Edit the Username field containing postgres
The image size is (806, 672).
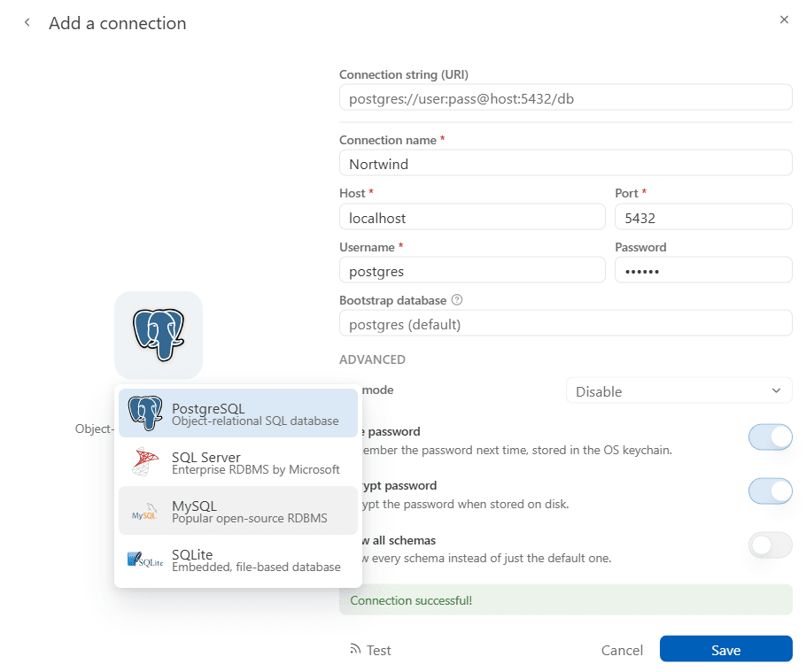(472, 270)
